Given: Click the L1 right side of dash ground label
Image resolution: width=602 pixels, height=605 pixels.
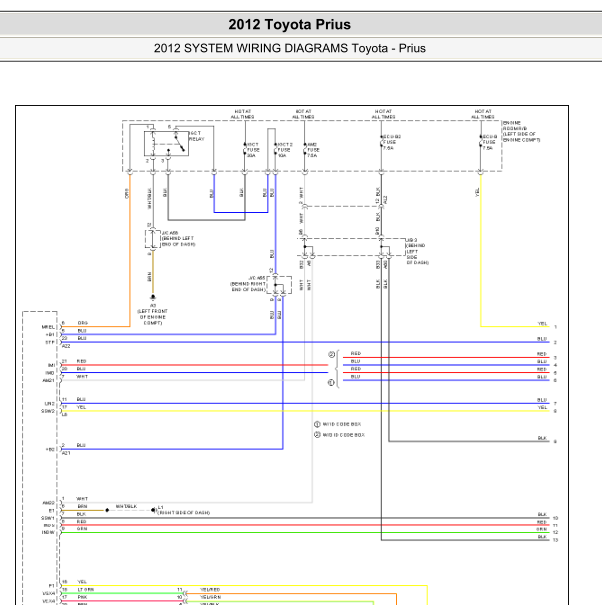Looking at the screenshot, I should [184, 510].
